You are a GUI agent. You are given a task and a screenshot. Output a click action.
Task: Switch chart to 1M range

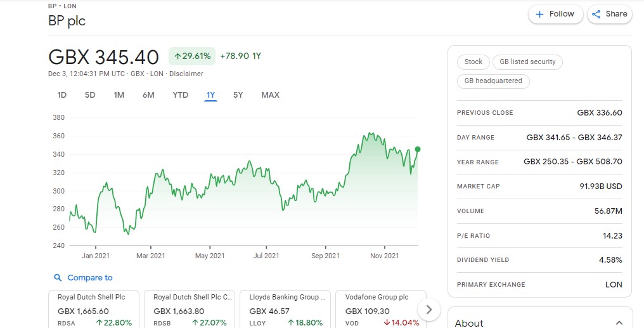(x=119, y=95)
